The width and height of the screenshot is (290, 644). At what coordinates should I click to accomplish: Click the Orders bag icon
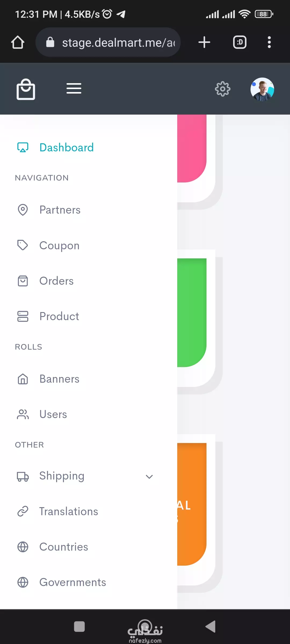(23, 281)
